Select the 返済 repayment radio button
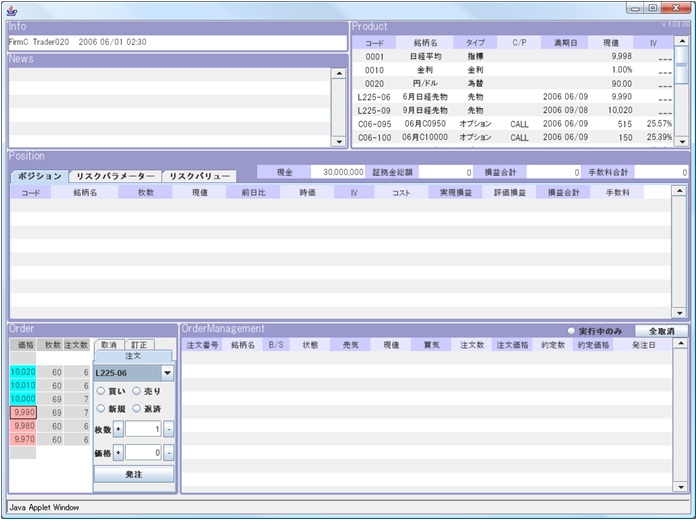696x520 pixels. point(137,409)
